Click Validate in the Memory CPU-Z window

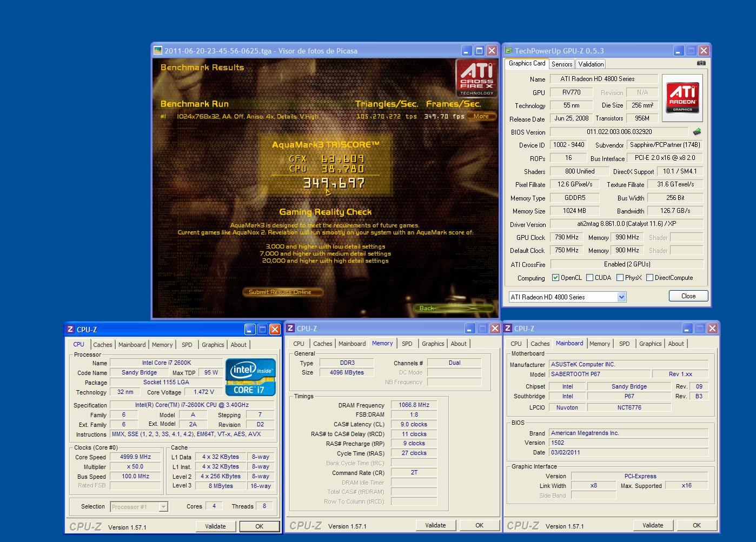point(435,525)
